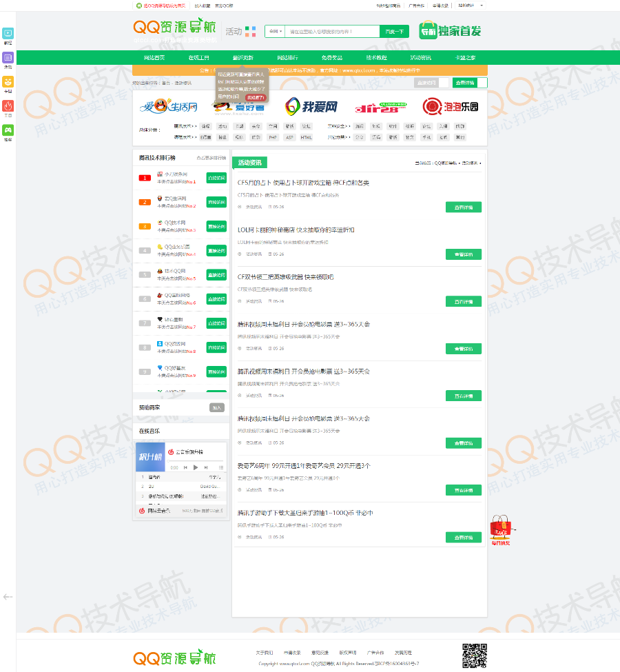Screen dimensions: 620x672
Task: Click the more rankings link in 腾讯技术排行榜 header
Action: (211, 158)
